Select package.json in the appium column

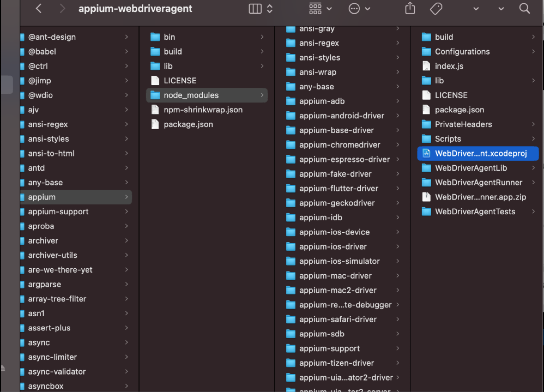[207, 124]
